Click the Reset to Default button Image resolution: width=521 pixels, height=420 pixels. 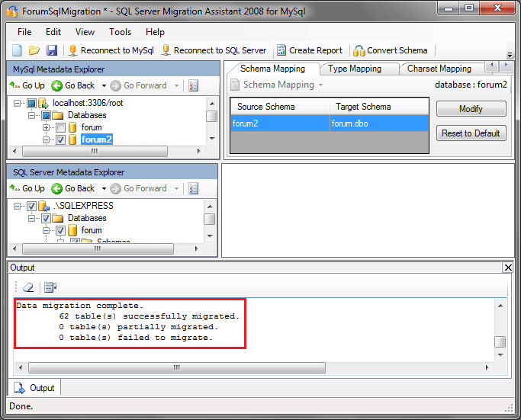[x=471, y=133]
